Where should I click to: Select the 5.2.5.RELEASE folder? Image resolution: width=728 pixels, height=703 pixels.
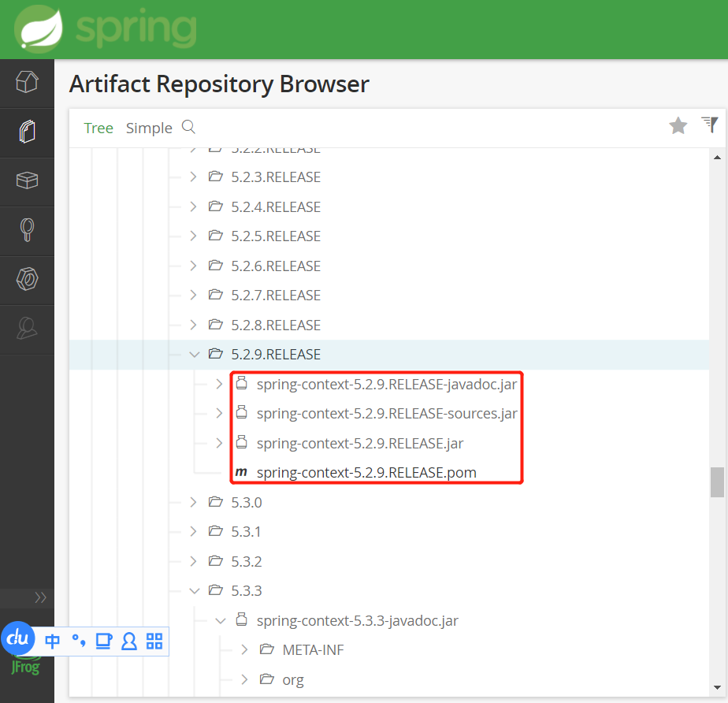[x=276, y=236]
